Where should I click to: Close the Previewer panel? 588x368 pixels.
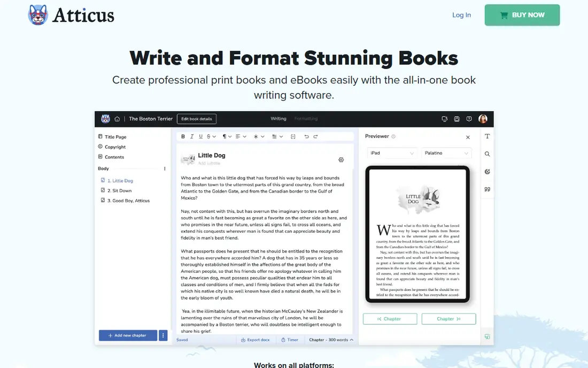pos(468,137)
